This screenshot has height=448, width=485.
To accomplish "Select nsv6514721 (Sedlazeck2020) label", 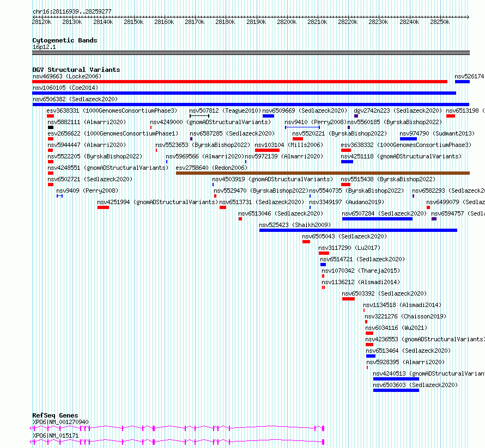I will click(x=362, y=259).
